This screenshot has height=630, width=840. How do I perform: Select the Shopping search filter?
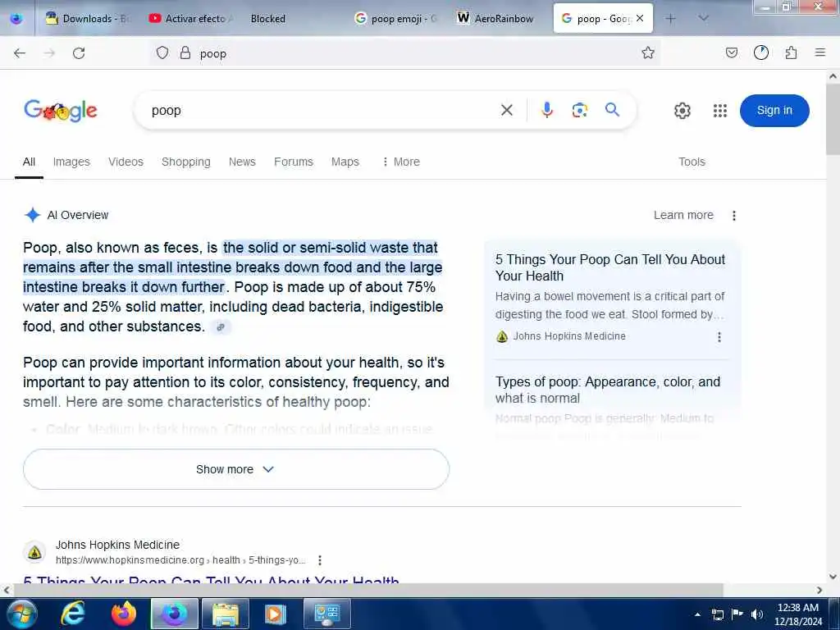(186, 162)
